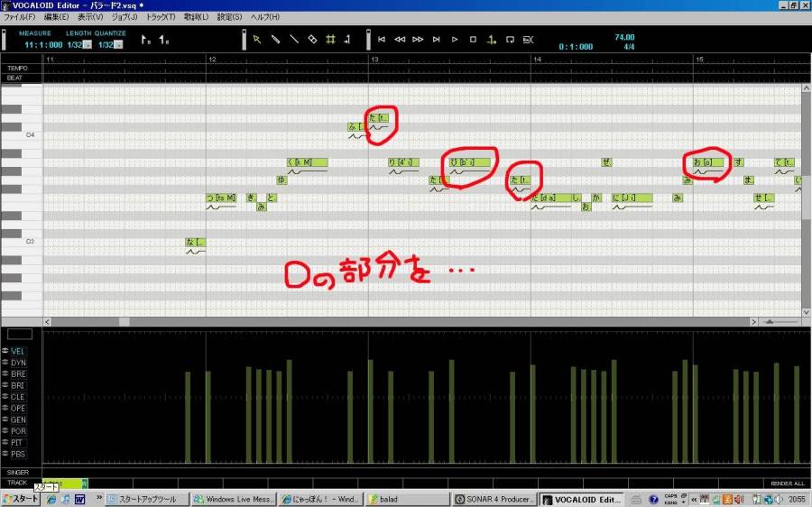Select the pencil drawing tool
The image size is (812, 507).
click(x=275, y=40)
